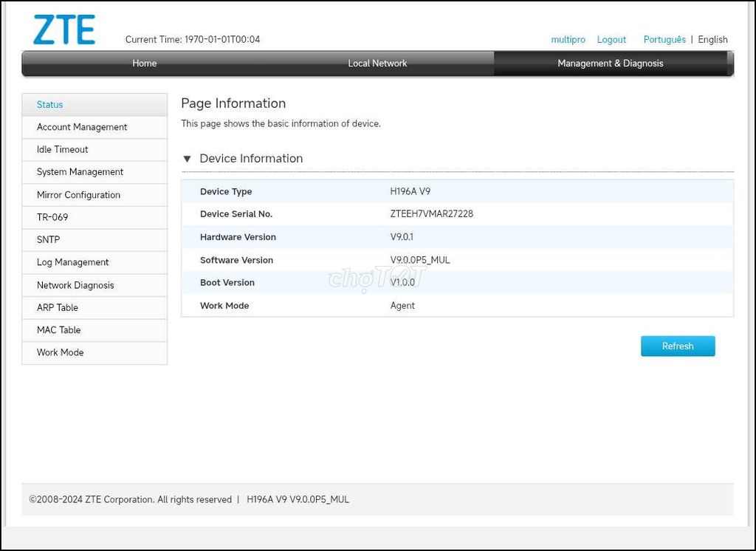Open SNTP time settings

point(94,240)
